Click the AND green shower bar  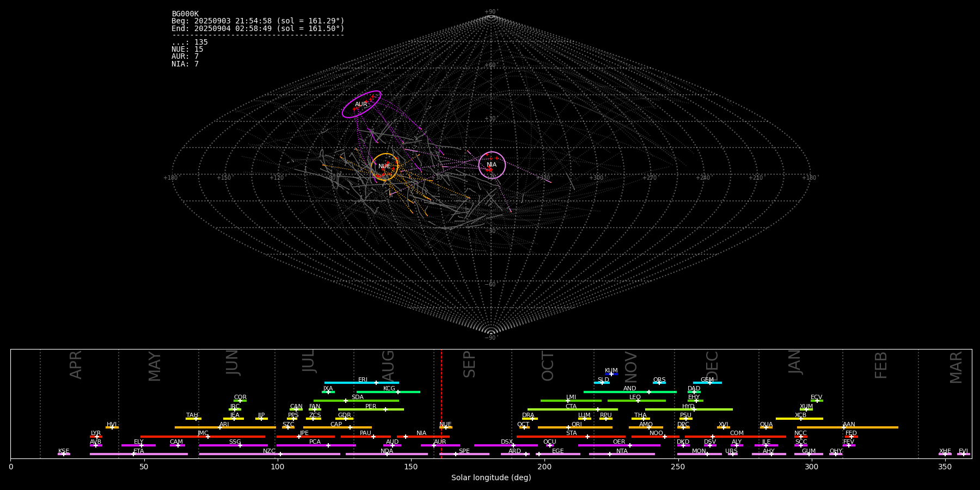point(630,391)
